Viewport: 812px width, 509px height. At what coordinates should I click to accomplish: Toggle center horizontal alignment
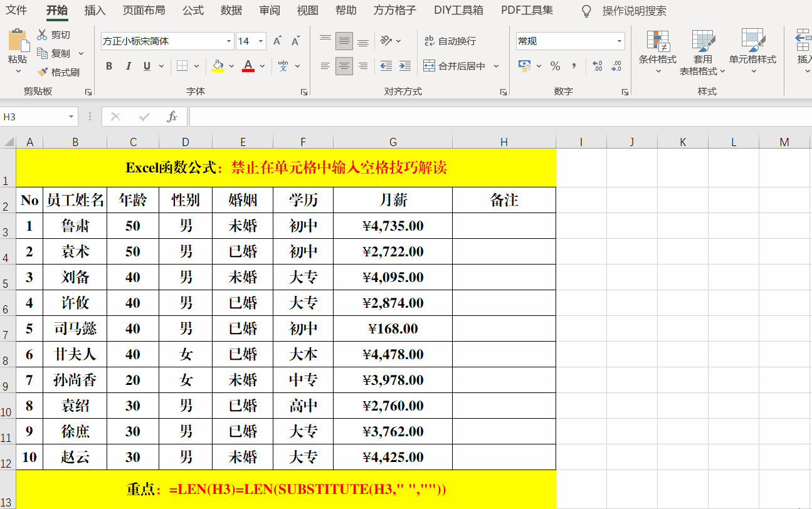pyautogui.click(x=344, y=66)
